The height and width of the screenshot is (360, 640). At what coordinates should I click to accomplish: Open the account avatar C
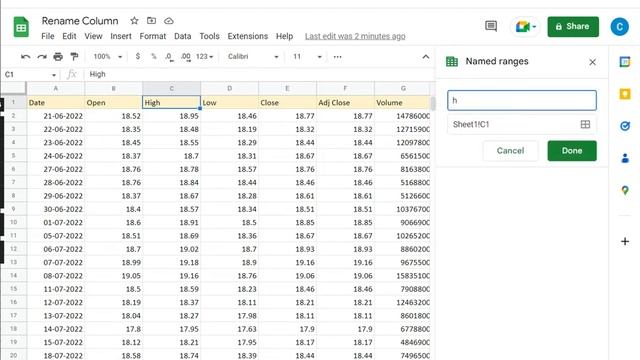point(619,27)
